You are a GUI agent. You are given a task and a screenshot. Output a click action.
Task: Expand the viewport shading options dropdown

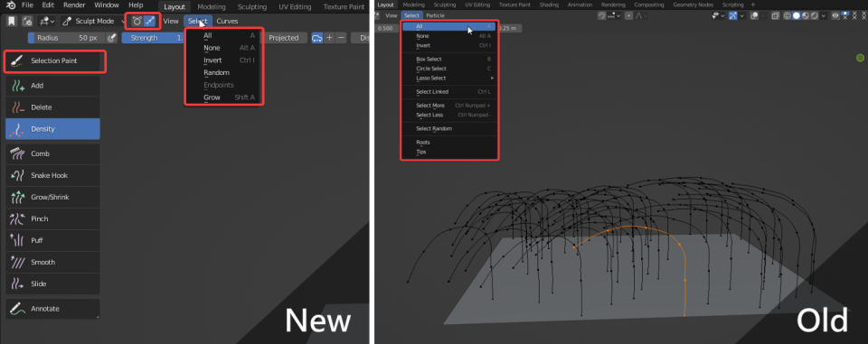click(823, 16)
